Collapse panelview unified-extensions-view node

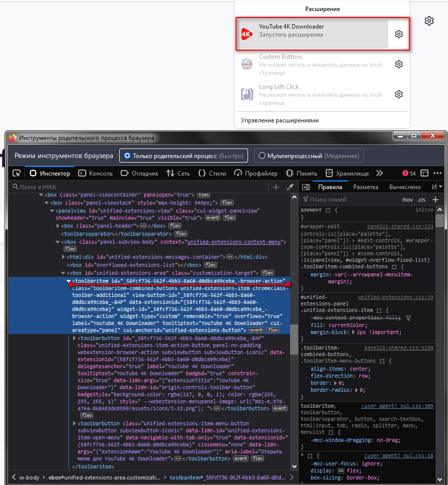click(52, 211)
